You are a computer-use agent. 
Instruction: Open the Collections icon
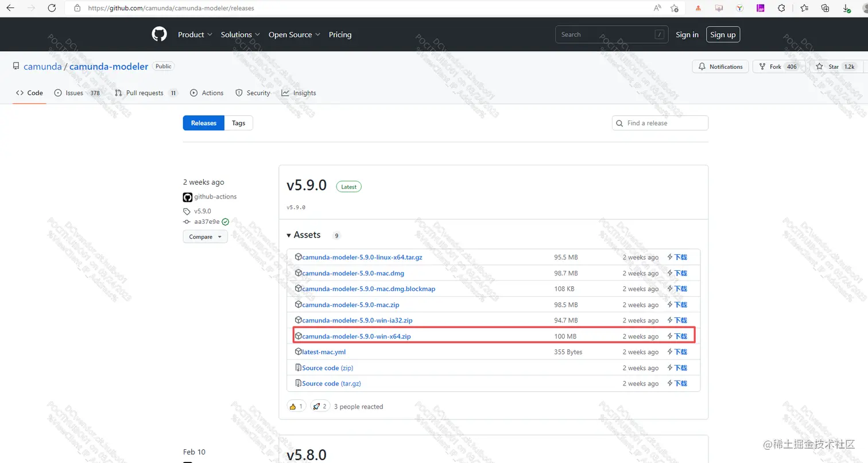[825, 8]
